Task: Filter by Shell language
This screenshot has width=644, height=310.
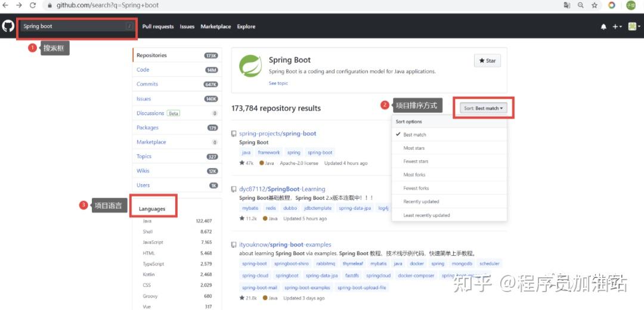Action: pyautogui.click(x=177, y=231)
